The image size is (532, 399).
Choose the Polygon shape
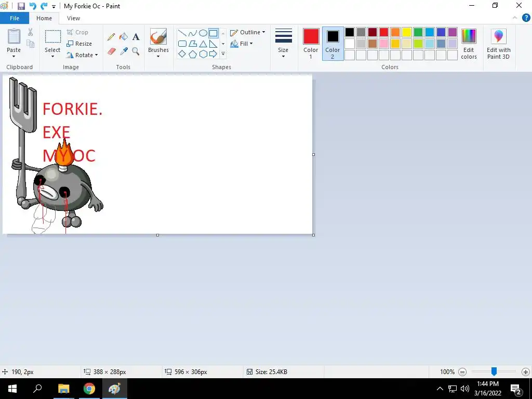pos(192,44)
